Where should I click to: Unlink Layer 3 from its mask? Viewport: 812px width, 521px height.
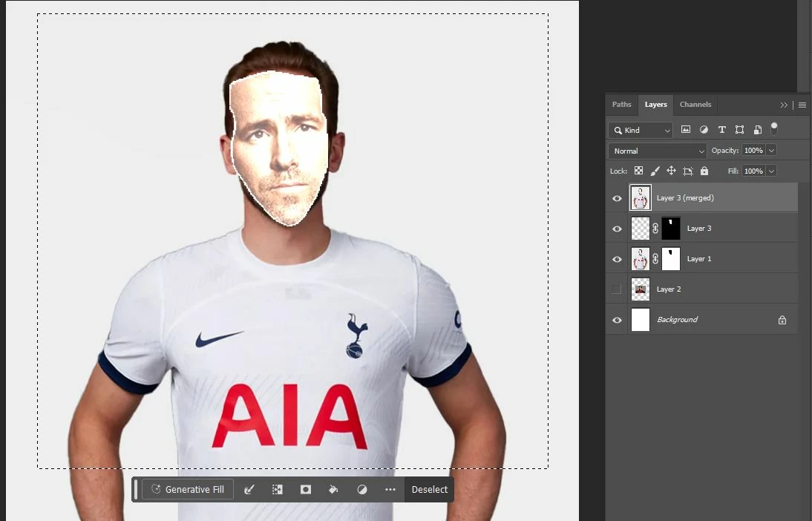pos(655,229)
